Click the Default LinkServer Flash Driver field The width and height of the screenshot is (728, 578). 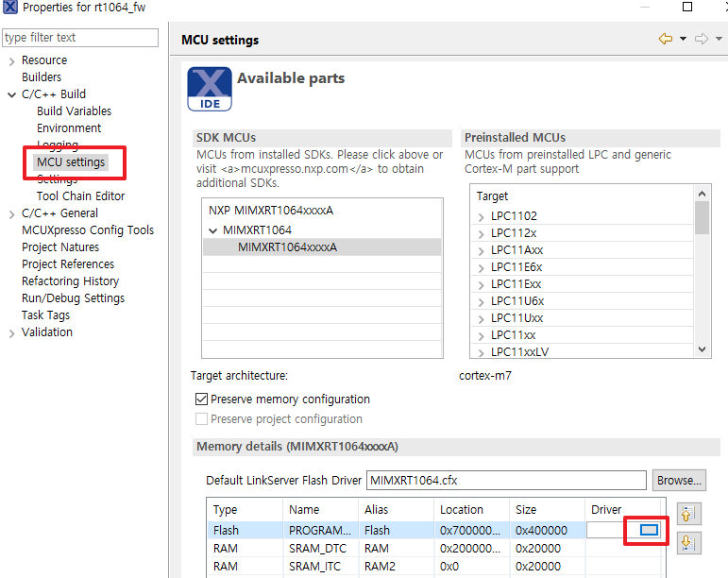(x=506, y=480)
